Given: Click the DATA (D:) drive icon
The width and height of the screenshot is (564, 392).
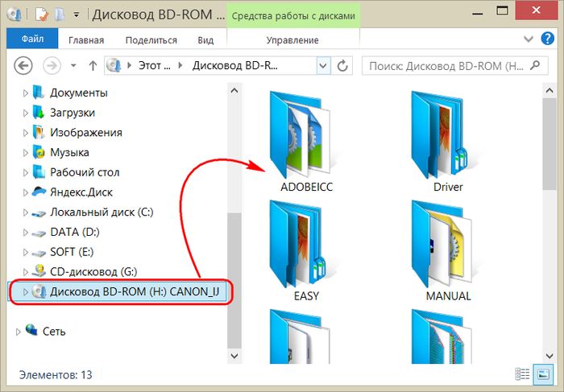Looking at the screenshot, I should [38, 233].
